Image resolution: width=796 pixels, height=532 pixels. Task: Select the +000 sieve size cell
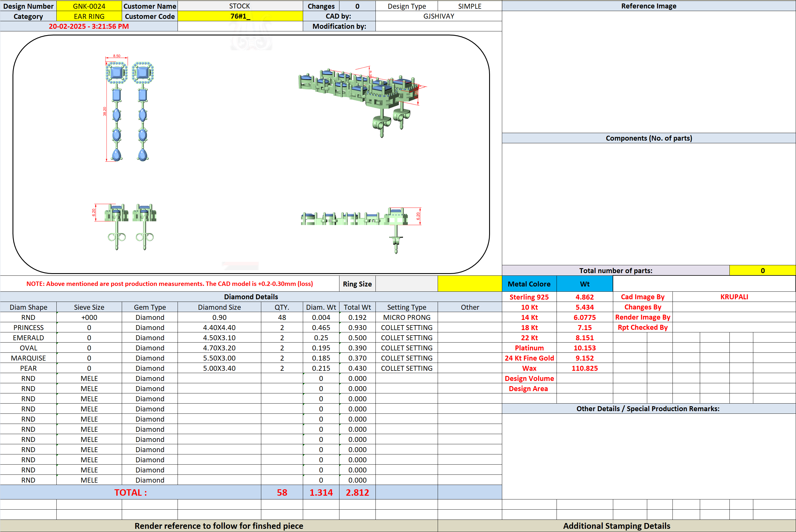click(89, 317)
